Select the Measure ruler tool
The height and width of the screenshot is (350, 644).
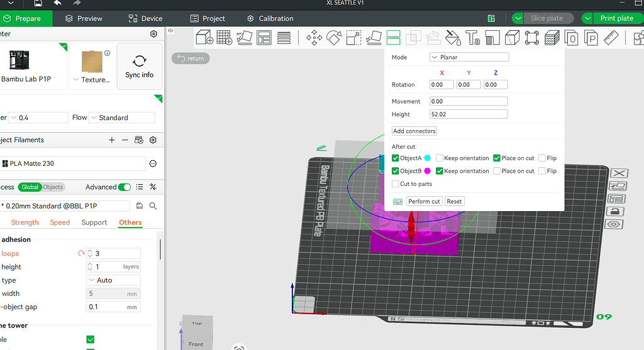[x=611, y=38]
